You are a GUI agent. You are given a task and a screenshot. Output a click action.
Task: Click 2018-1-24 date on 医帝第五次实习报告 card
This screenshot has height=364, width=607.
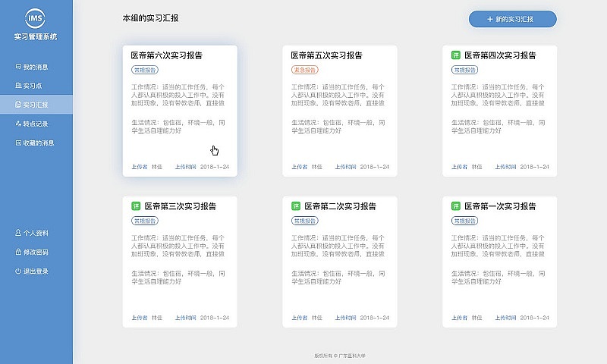374,167
